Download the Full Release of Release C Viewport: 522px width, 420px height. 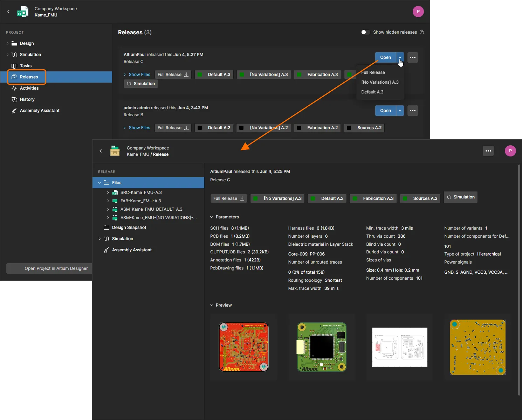pos(173,75)
